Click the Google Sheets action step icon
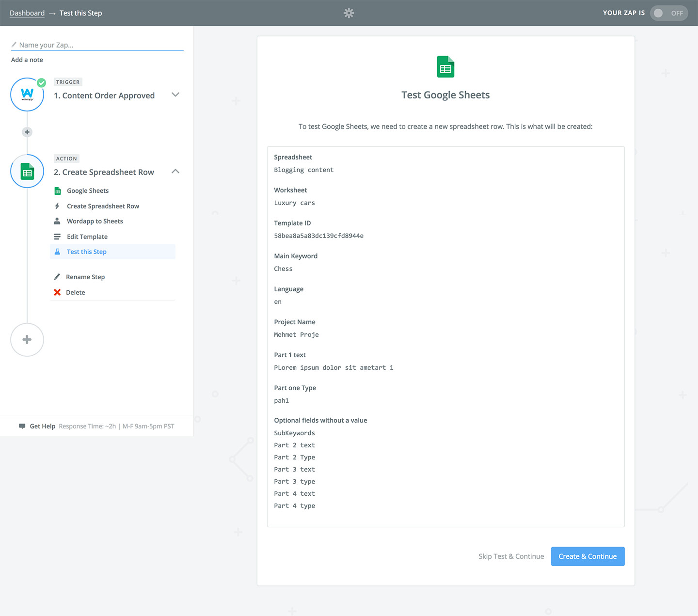Viewport: 698px width, 616px height. pos(27,171)
